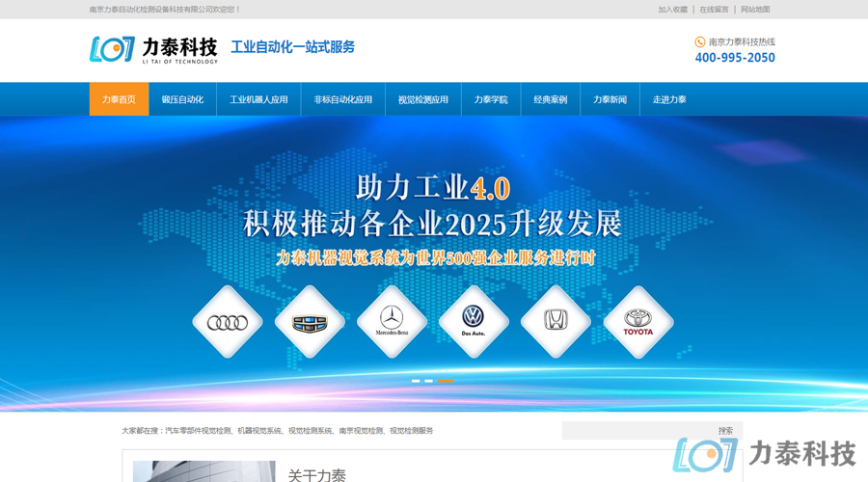Click the 机器视觉系统 hot search link
The height and width of the screenshot is (482, 868).
(x=259, y=431)
